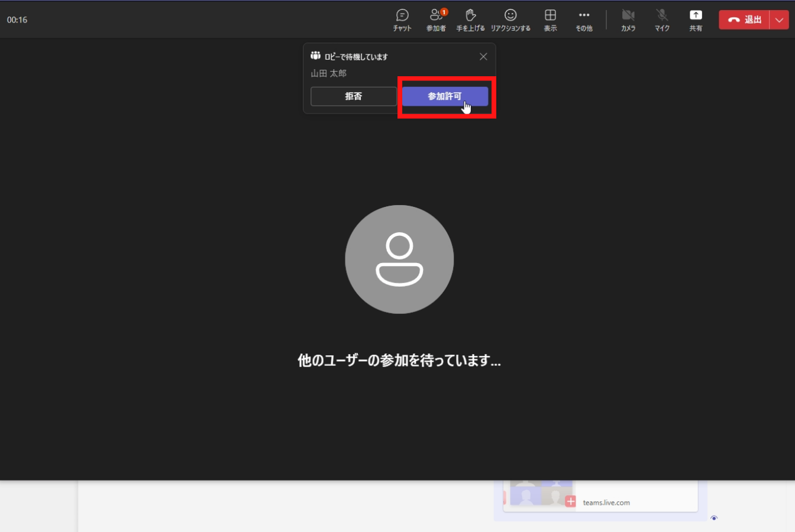The image size is (795, 532).
Task: Click the eye icon below link preview
Action: point(714,518)
